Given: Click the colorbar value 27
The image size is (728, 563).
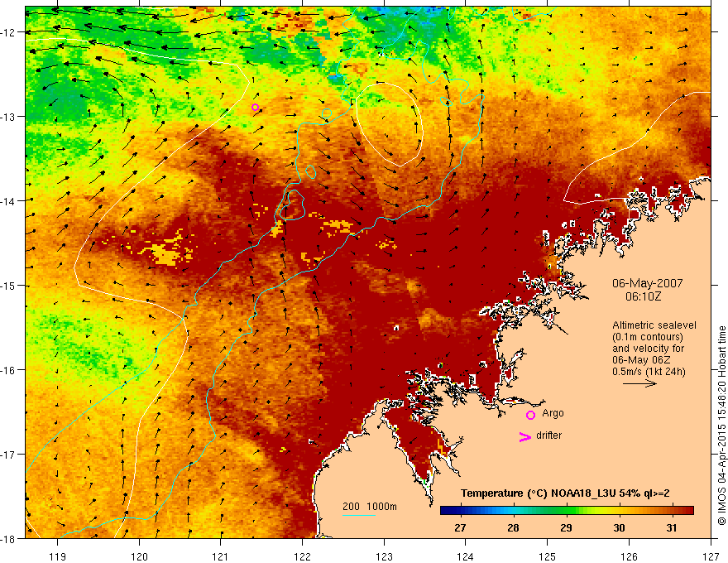Looking at the screenshot, I should pos(460,527).
